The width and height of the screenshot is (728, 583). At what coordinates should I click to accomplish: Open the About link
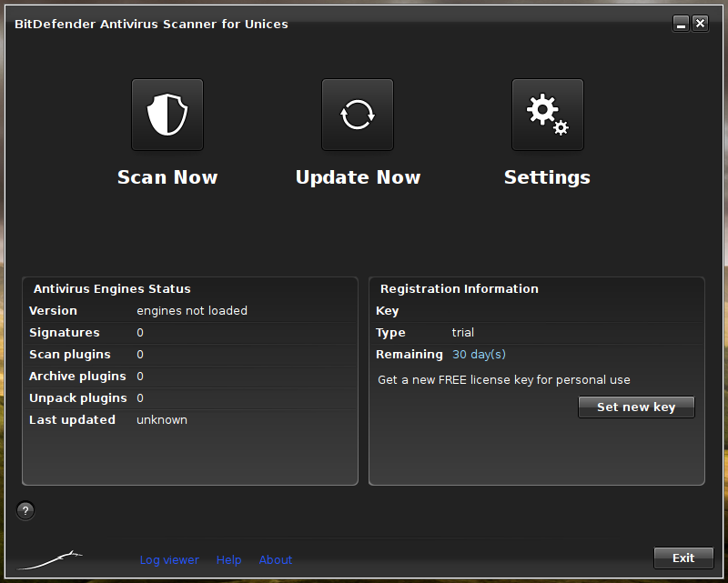(276, 559)
